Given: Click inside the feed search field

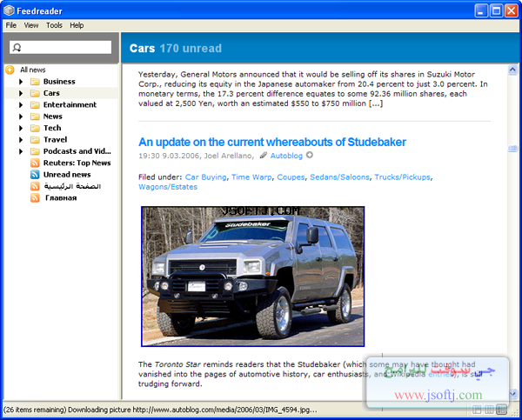Looking at the screenshot, I should pyautogui.click(x=61, y=48).
